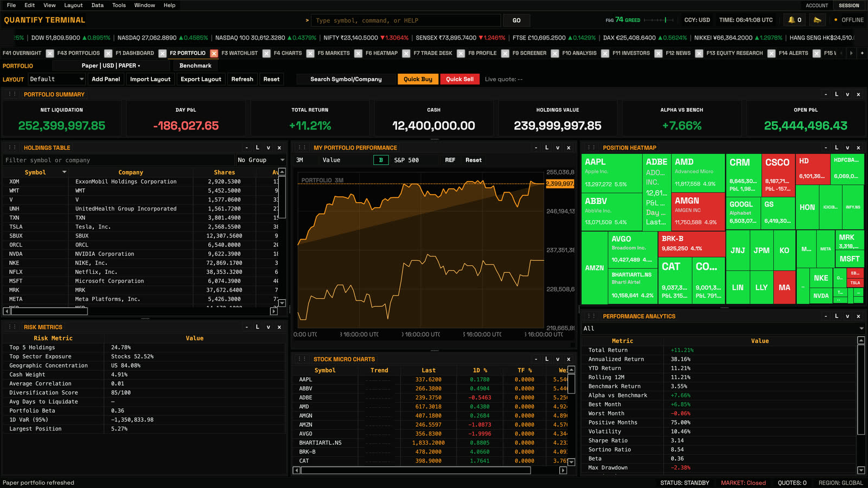Screen dimensions: 868x488
Task: Open the Symbol column sort dropdown arrow
Action: tap(64, 172)
